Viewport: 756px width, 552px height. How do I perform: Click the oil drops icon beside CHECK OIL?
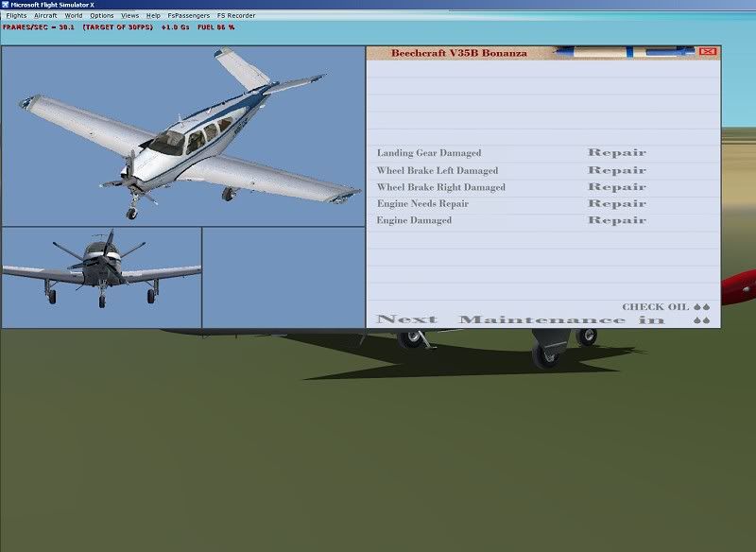click(x=702, y=307)
